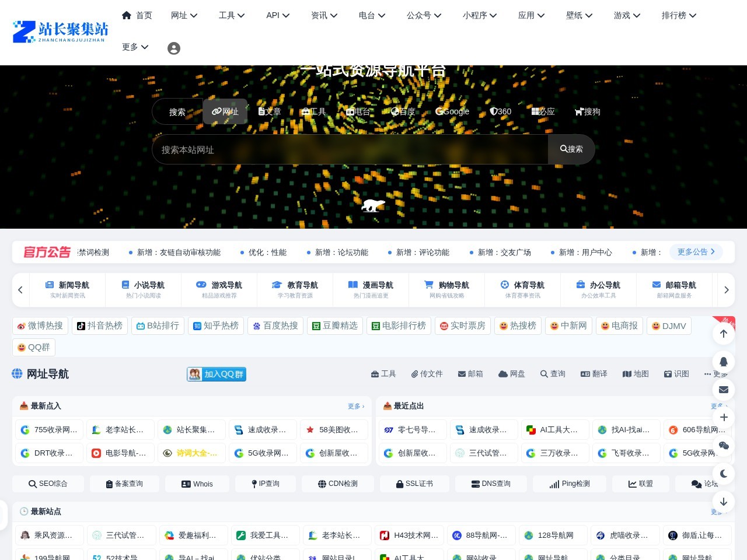Open 更多 link in 最新点入 panel
This screenshot has width=747, height=560.
coord(356,406)
